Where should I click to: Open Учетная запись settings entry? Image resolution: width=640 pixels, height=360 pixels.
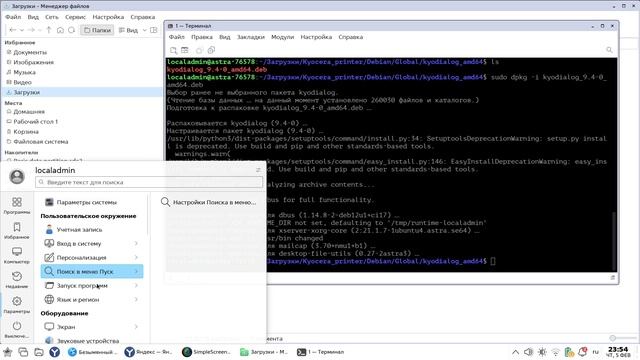80,229
